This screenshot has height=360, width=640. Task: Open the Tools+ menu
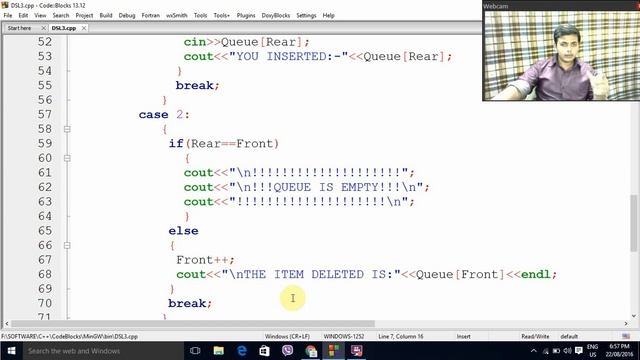222,16
